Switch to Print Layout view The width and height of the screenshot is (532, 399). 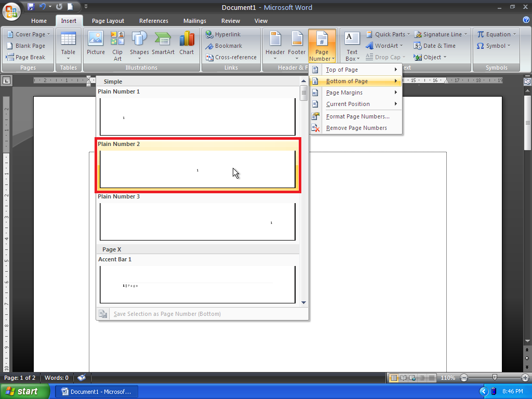tap(394, 378)
